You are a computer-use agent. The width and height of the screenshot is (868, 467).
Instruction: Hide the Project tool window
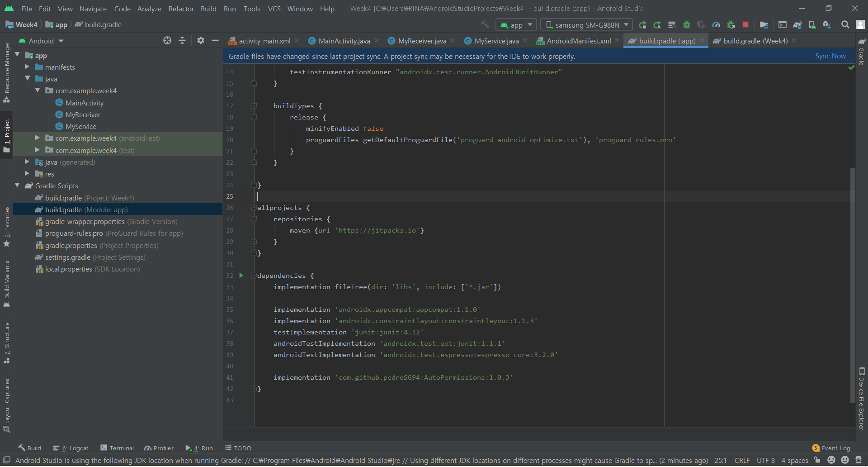coord(215,41)
